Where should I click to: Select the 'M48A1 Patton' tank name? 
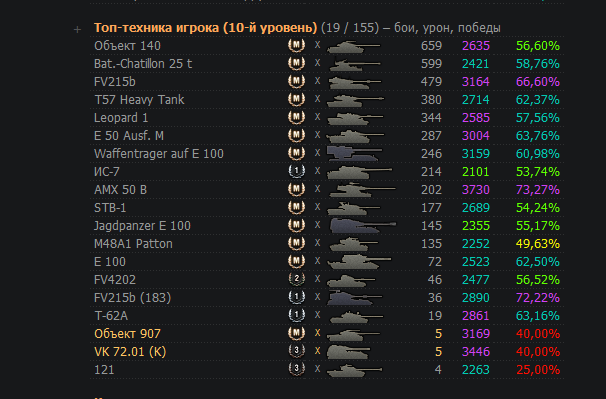coord(133,244)
